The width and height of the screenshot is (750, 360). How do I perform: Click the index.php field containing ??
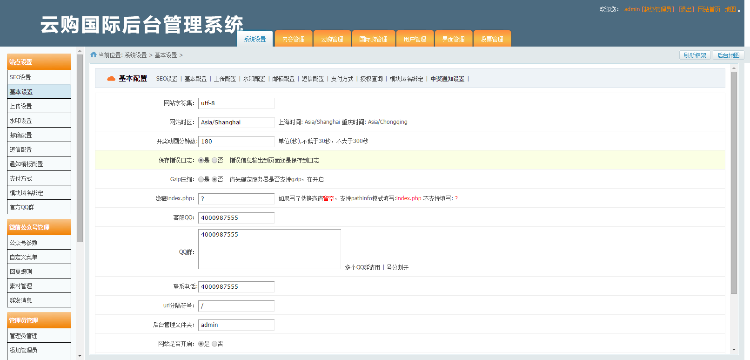pos(236,198)
